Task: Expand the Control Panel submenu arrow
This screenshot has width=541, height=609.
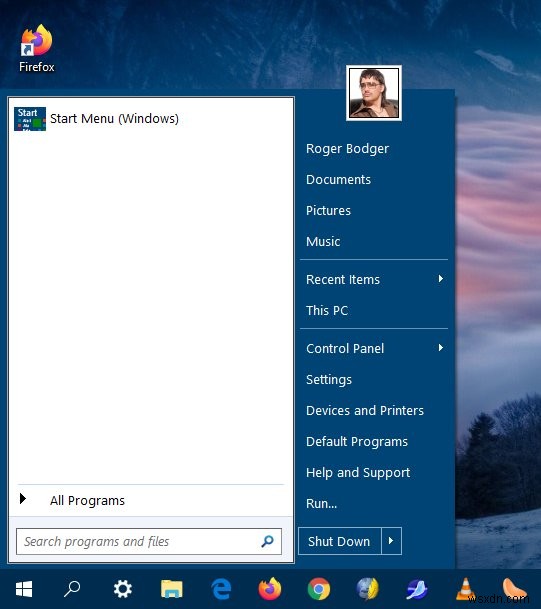Action: pos(440,348)
